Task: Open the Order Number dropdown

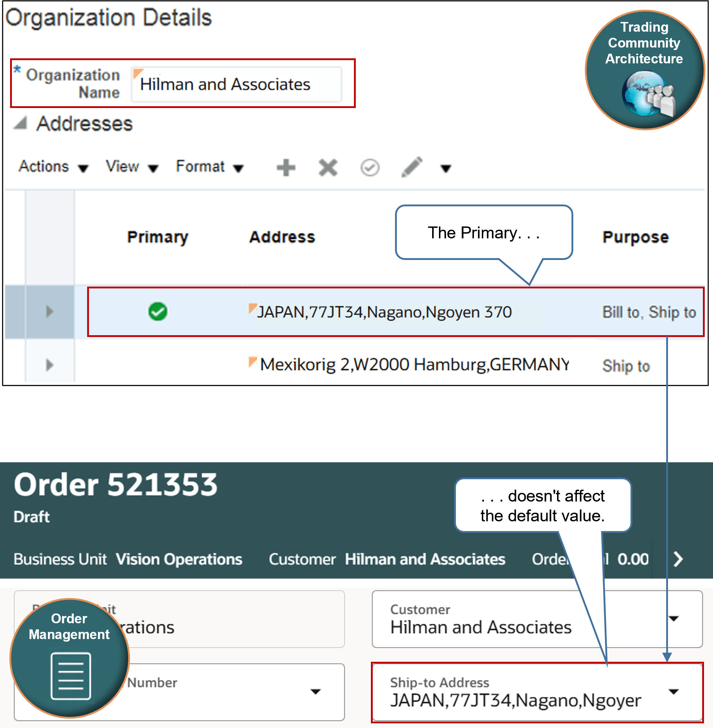Action: pos(316,692)
